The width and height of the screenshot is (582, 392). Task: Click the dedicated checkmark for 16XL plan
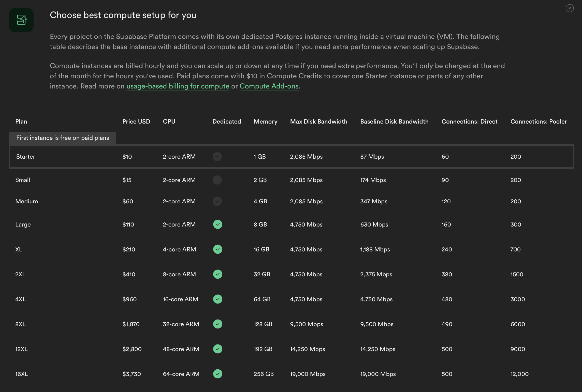217,374
